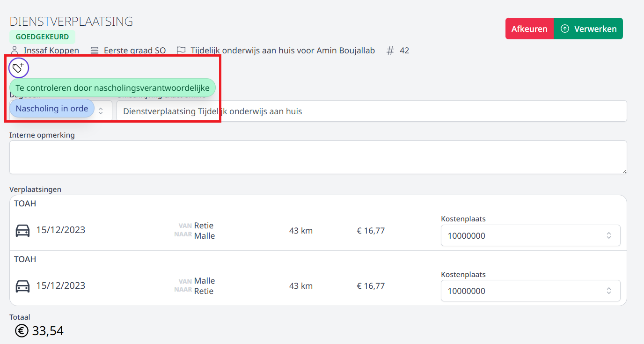Click the car icon of the Retie-to-Malle trip

pyautogui.click(x=22, y=230)
